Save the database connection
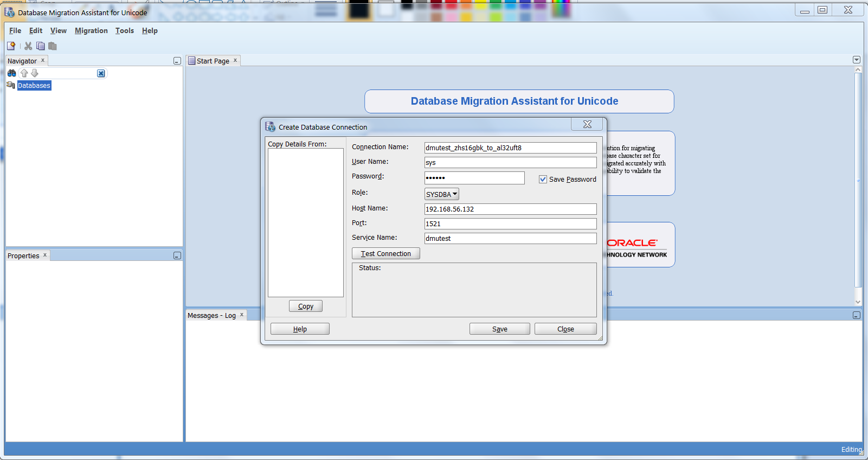This screenshot has height=460, width=868. 500,329
